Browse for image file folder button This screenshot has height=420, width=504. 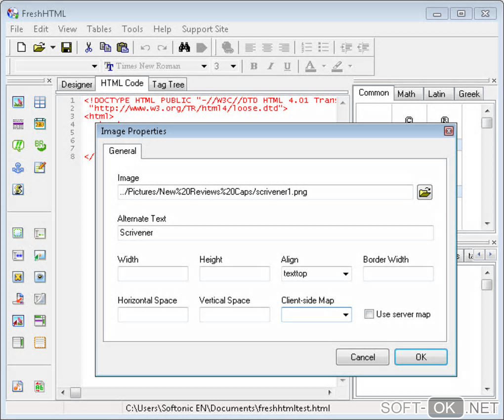[x=424, y=192]
